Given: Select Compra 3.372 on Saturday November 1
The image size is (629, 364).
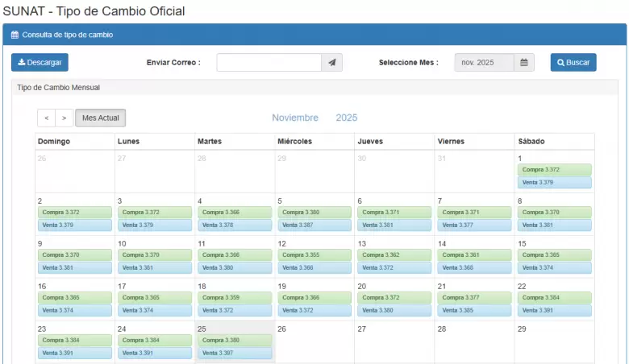Looking at the screenshot, I should point(555,170).
